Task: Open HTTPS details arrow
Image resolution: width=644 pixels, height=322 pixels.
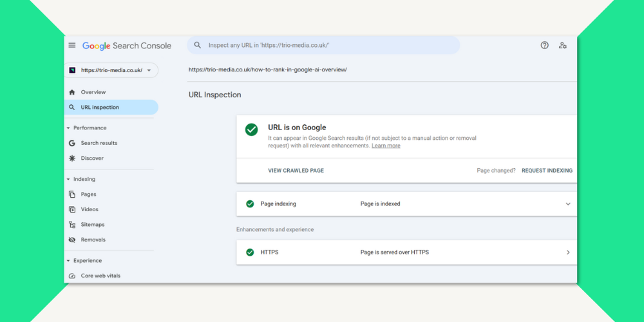Action: pyautogui.click(x=568, y=252)
